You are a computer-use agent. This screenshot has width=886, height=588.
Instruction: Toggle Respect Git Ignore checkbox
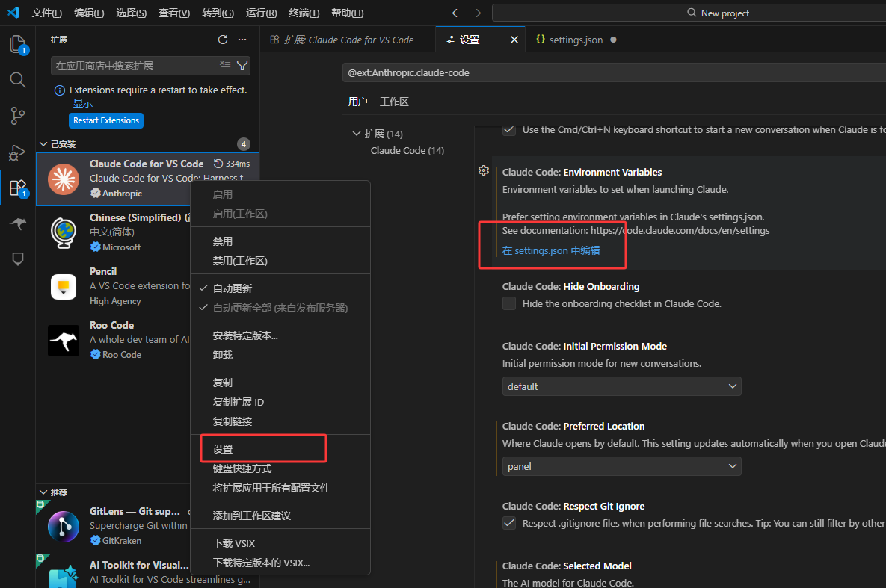509,523
